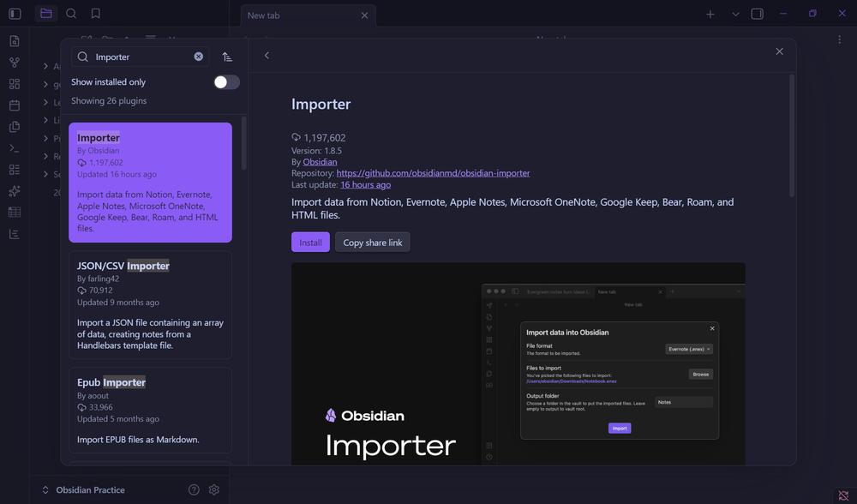
Task: Open the help question mark icon
Action: 194,489
